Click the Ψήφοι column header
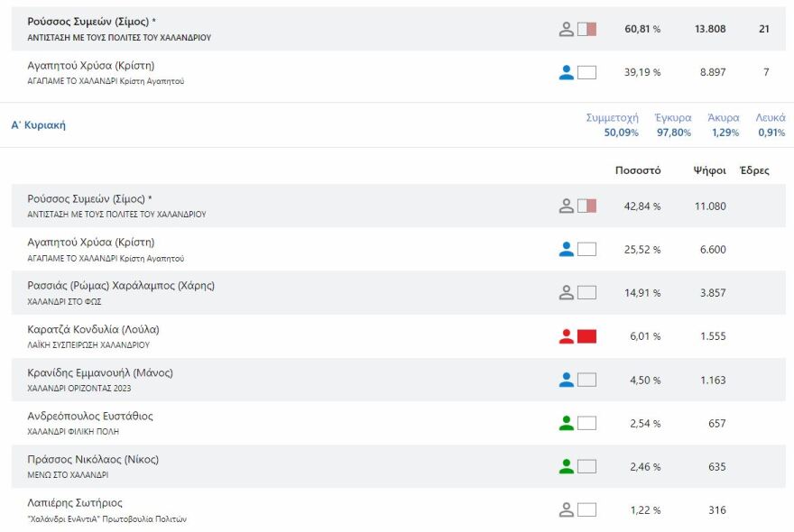 coord(709,170)
